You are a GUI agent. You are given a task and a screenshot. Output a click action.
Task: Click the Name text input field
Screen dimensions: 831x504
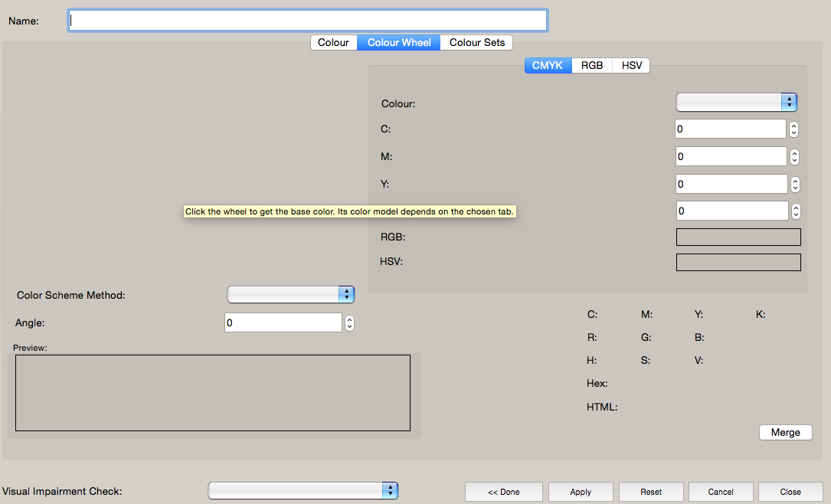click(x=307, y=21)
